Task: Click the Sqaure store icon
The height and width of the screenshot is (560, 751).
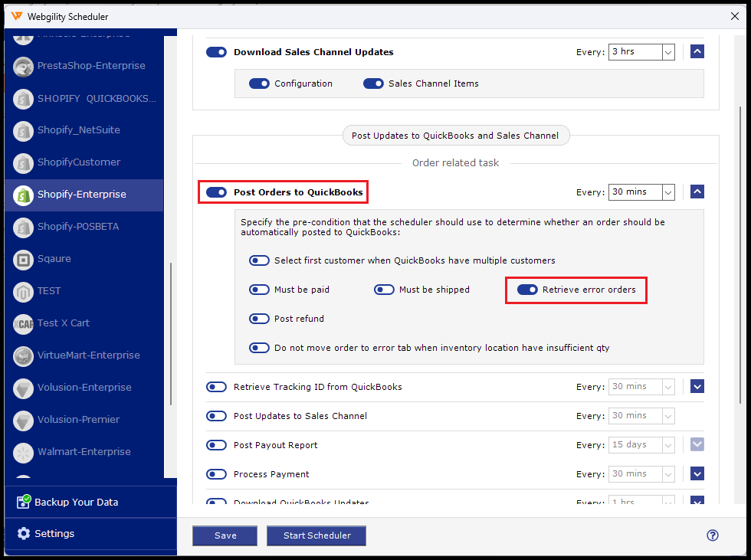Action: pyautogui.click(x=23, y=260)
